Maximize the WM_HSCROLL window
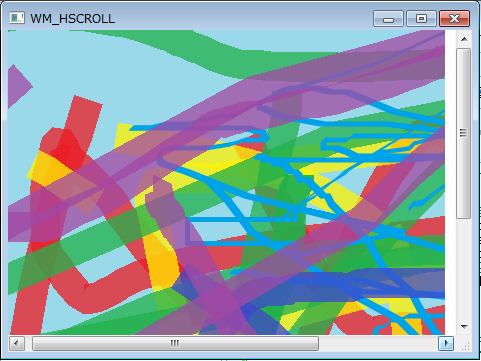The image size is (481, 361). click(421, 18)
